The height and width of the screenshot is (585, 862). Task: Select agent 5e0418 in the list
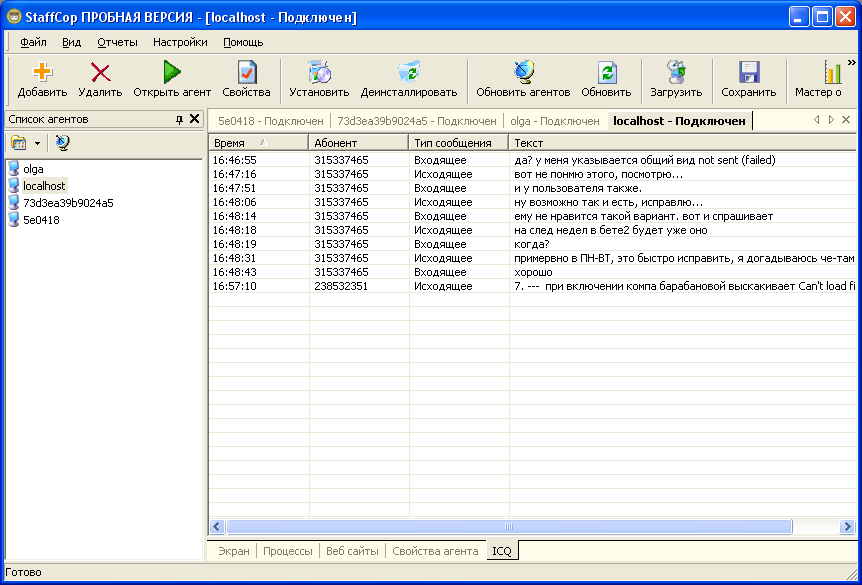coord(41,220)
